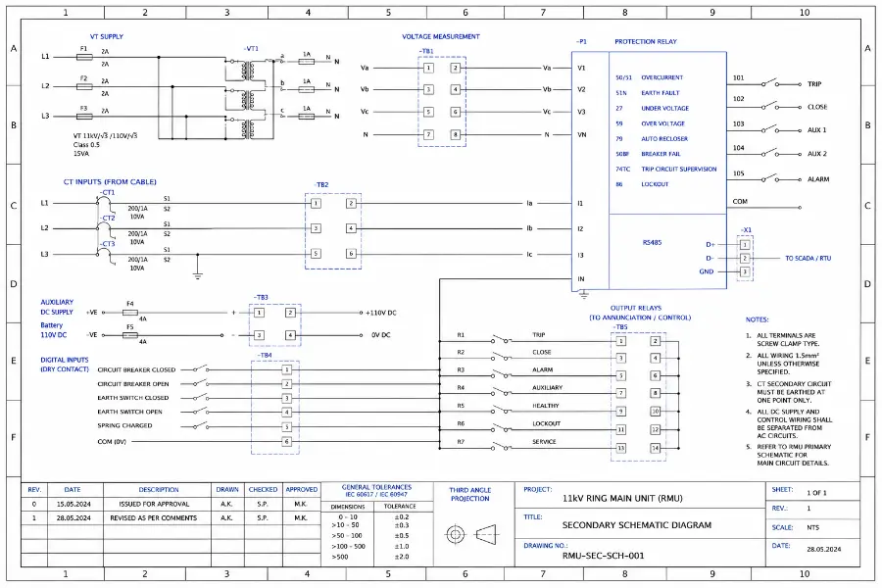Pick the CT3 current transformer symbol
This screenshot has width=882, height=588.
point(105,256)
